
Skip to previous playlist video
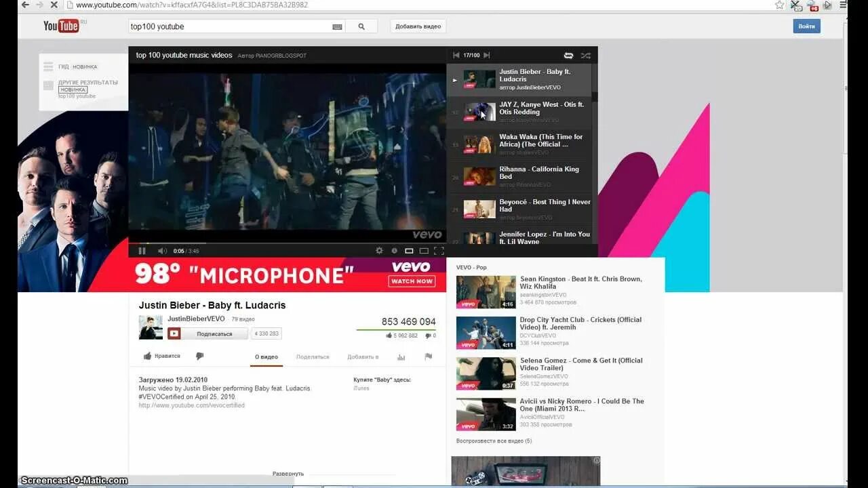(456, 56)
